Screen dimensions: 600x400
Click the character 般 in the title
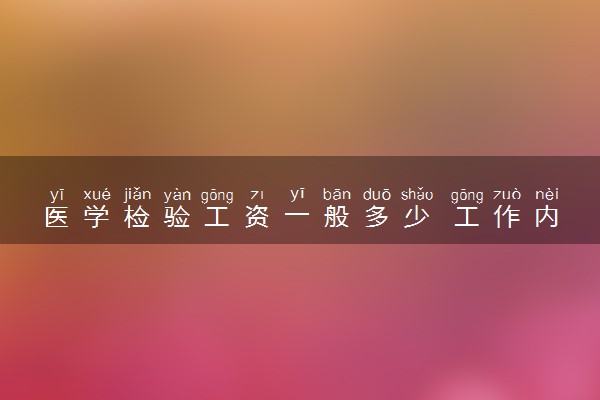[x=337, y=217]
